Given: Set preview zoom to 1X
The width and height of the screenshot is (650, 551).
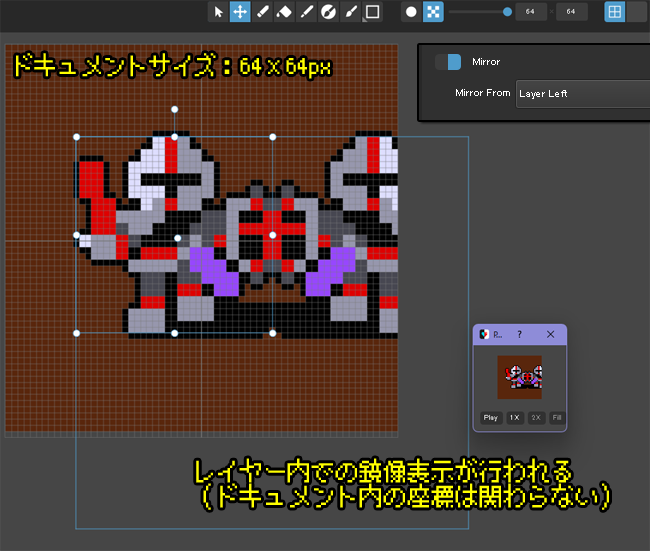Looking at the screenshot, I should pos(514,417).
